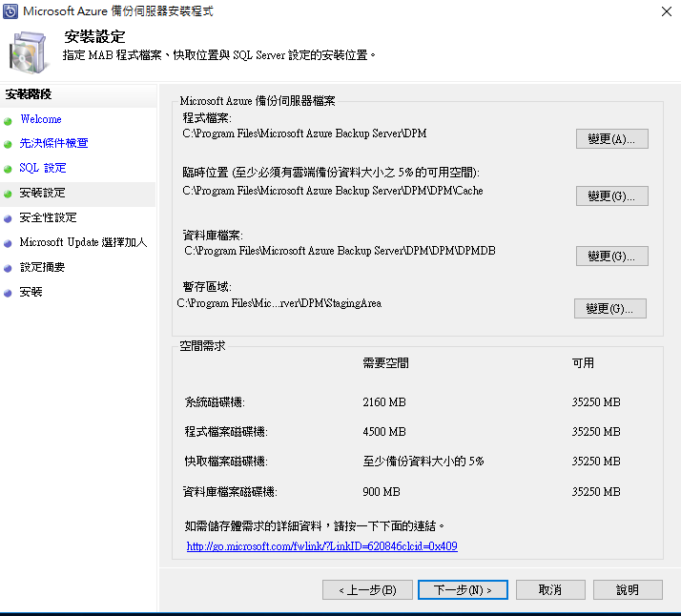Go to the 先決條件檢查 stage
Viewport: 681px width, 616px height.
coord(53,143)
